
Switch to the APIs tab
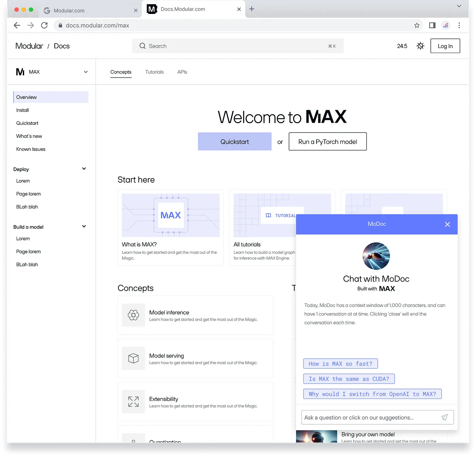pyautogui.click(x=182, y=72)
